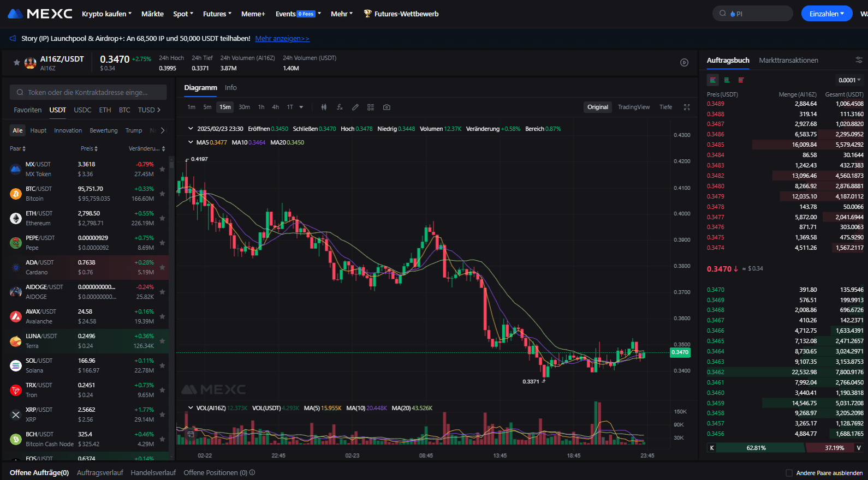Select the pencil drawing tool
This screenshot has height=480, width=868.
(x=355, y=107)
